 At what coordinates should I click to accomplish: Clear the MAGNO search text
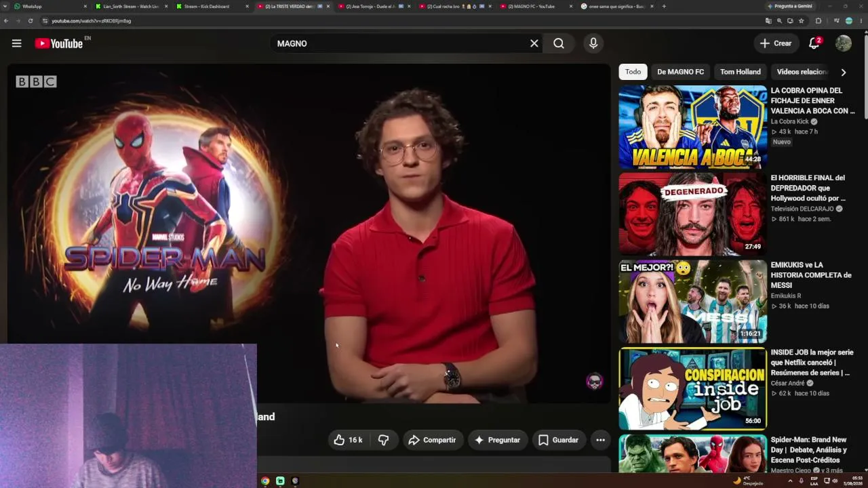tap(534, 43)
